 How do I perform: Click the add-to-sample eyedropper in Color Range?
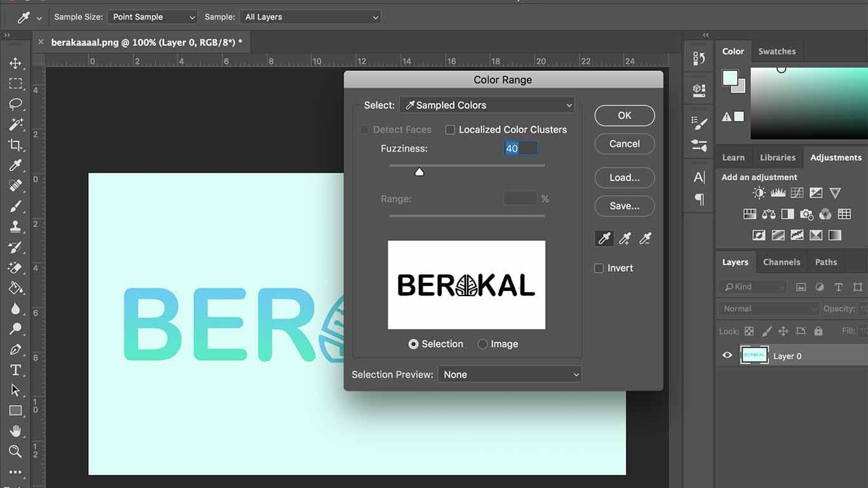(x=625, y=238)
